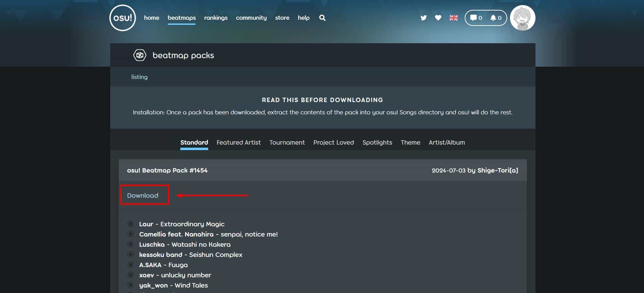644x293 pixels.
Task: Click the 2024-07-03 pack date
Action: (x=448, y=170)
